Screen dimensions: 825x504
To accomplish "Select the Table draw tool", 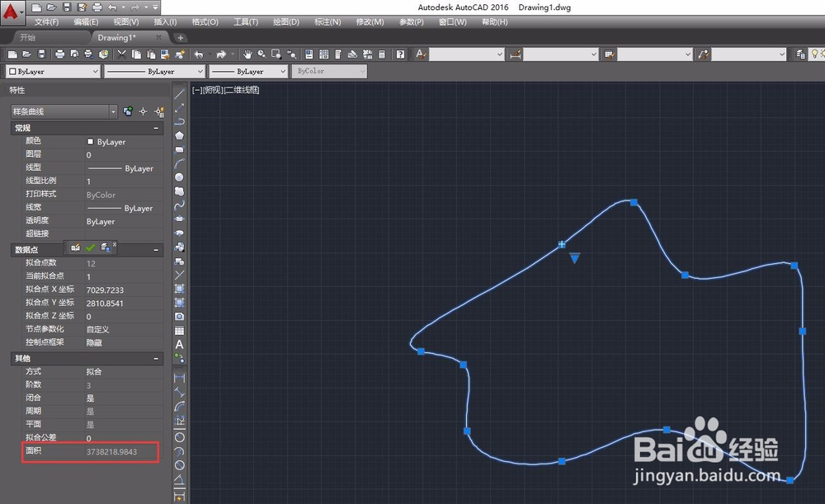I will (x=179, y=331).
